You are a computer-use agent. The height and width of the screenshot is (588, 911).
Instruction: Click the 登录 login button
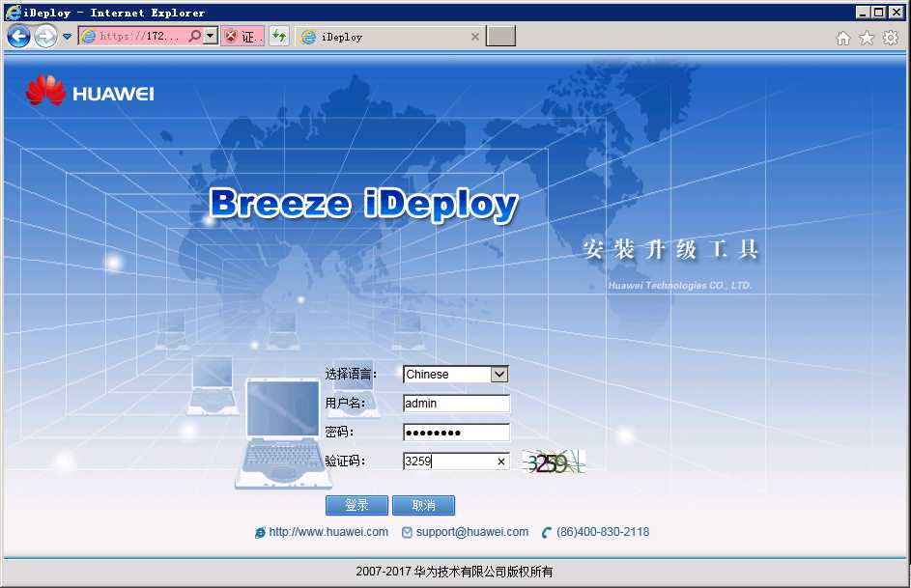(356, 506)
